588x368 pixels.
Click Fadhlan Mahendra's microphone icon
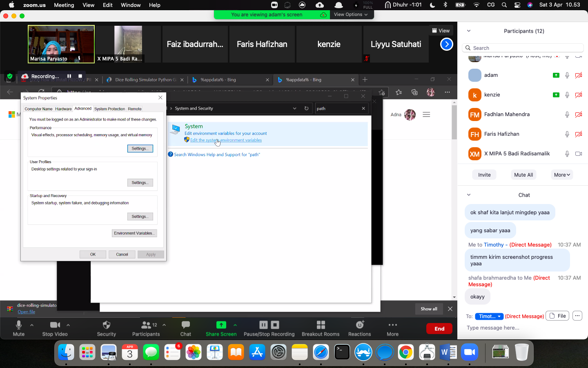tap(567, 114)
